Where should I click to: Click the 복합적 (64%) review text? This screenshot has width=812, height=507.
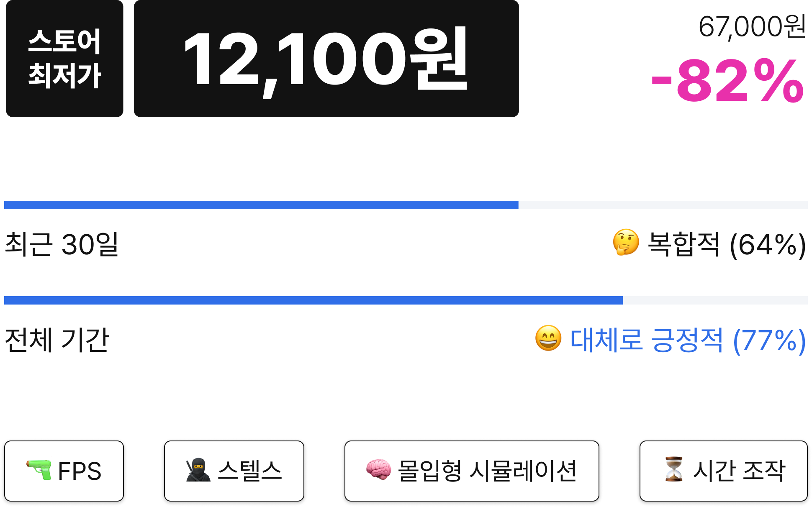727,245
